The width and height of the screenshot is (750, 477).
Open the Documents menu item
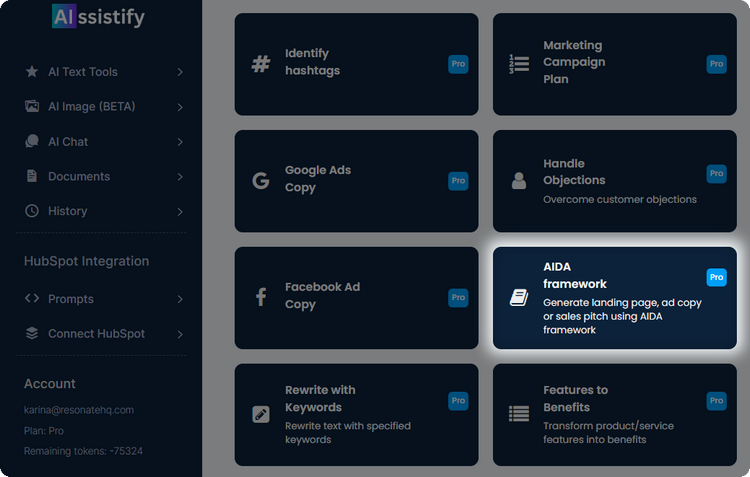(79, 177)
